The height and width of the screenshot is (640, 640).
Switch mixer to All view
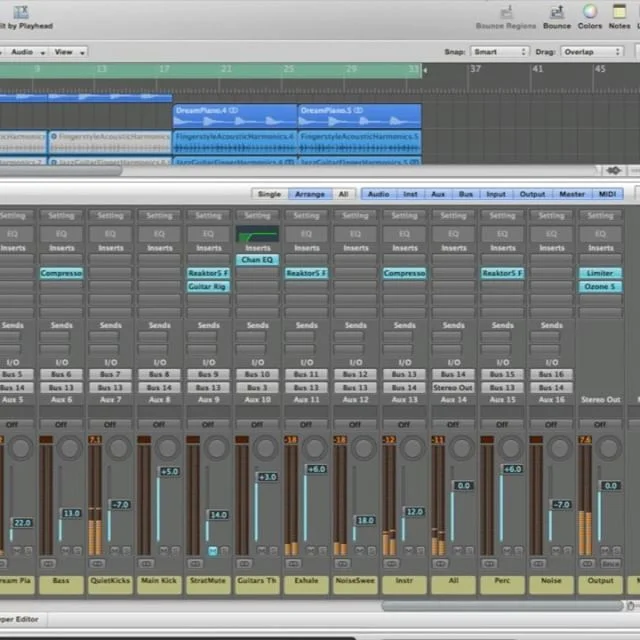click(343, 194)
